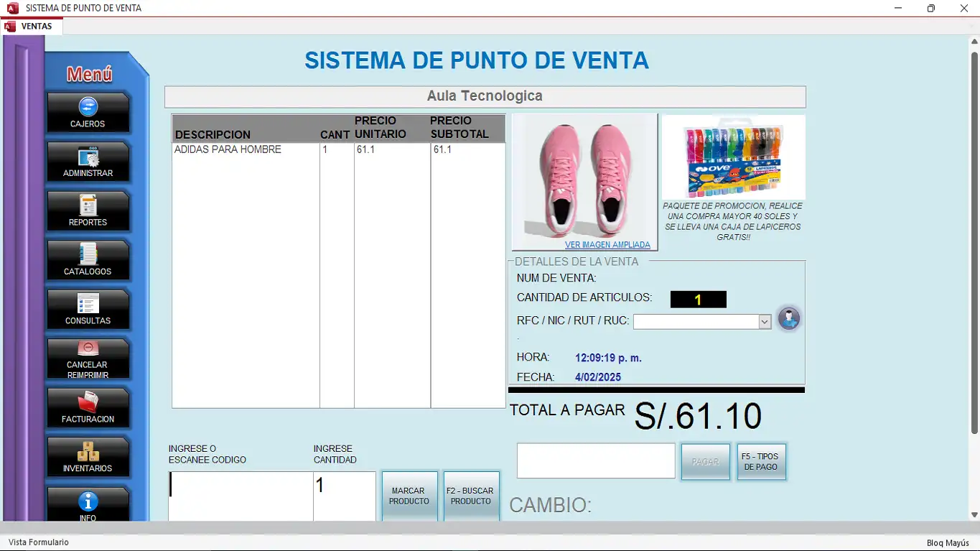Expand the RFC / NIC / RUT / RUC dropdown
This screenshot has width=980, height=551.
(765, 321)
